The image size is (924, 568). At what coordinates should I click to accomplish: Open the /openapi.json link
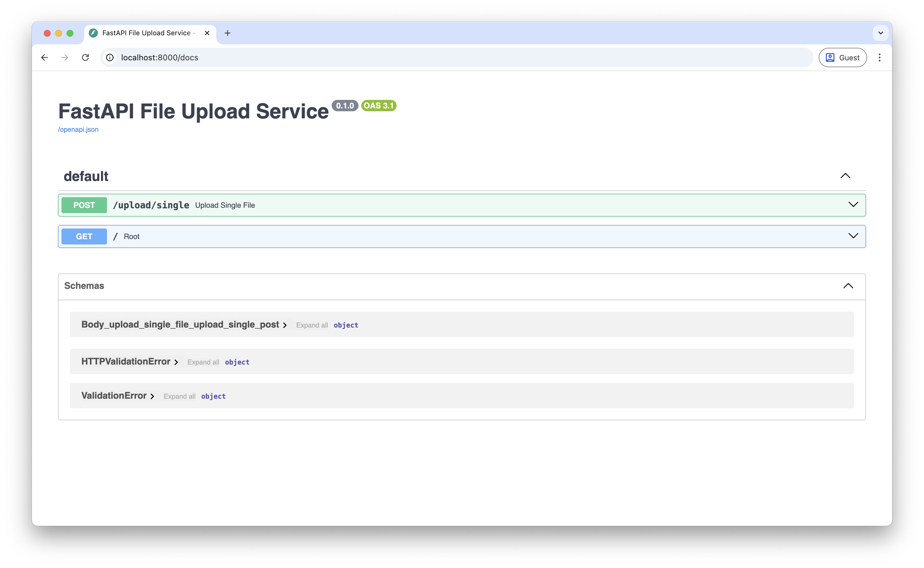(78, 129)
